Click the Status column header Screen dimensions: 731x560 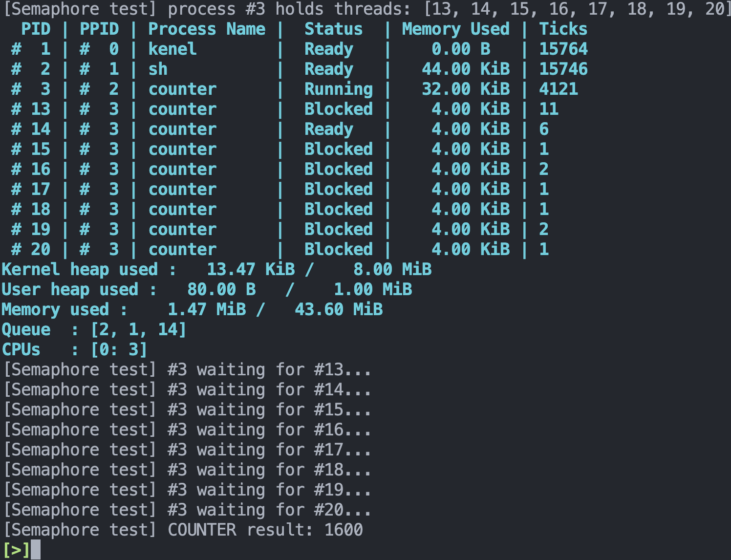[334, 29]
